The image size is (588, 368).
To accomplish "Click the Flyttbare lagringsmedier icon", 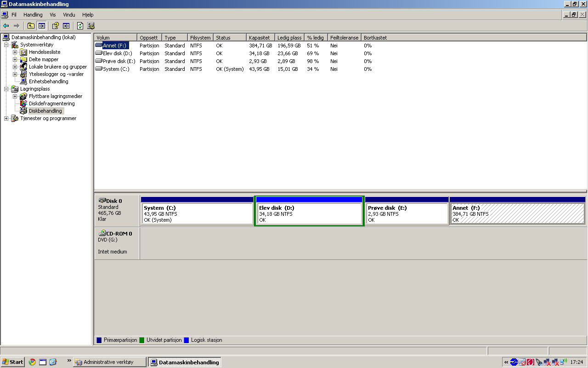I will pyautogui.click(x=24, y=96).
